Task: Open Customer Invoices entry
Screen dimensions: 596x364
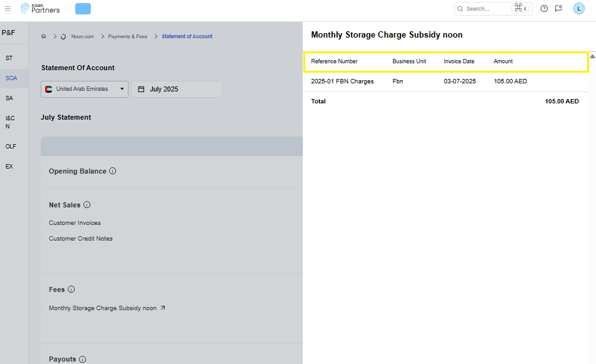Action: click(x=75, y=223)
